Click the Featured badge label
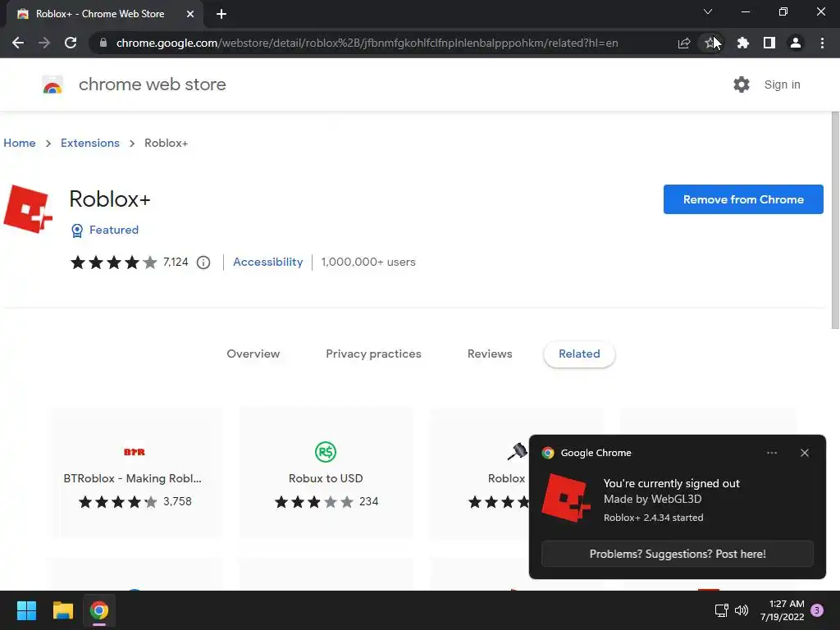This screenshot has width=840, height=630. click(x=113, y=230)
